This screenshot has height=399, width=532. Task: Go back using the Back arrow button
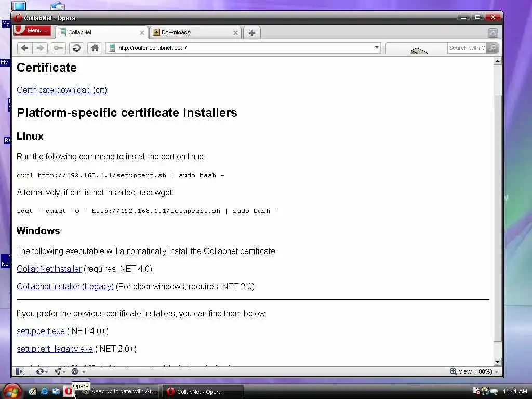(x=25, y=48)
